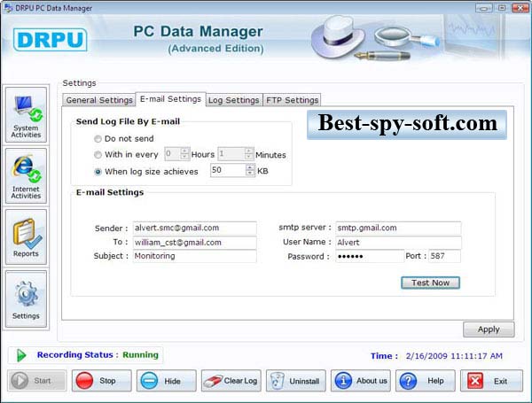This screenshot has height=403, width=532.
Task: Switch to General Settings tab
Action: [x=99, y=100]
